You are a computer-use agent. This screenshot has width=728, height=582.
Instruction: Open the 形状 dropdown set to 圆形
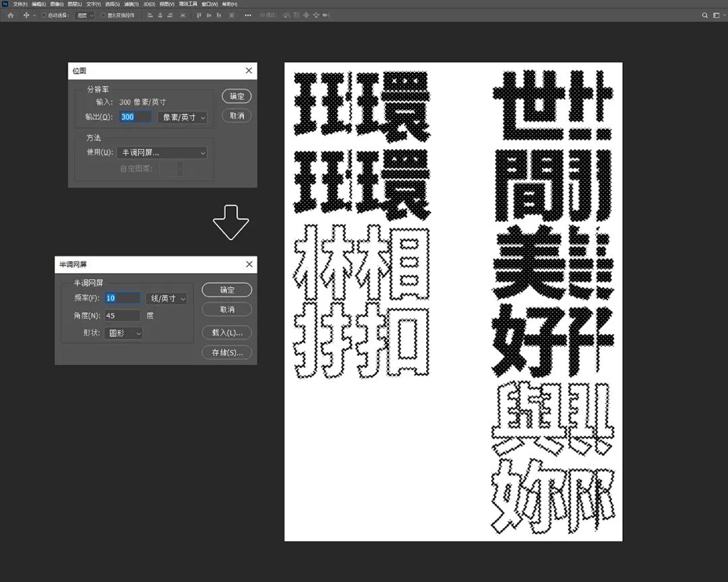pos(123,333)
